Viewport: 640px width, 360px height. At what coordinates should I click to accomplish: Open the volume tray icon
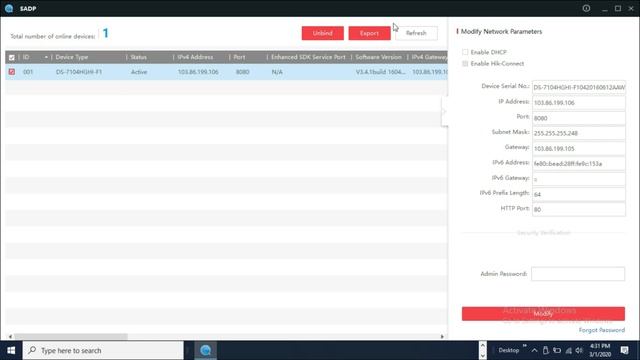[579, 350]
